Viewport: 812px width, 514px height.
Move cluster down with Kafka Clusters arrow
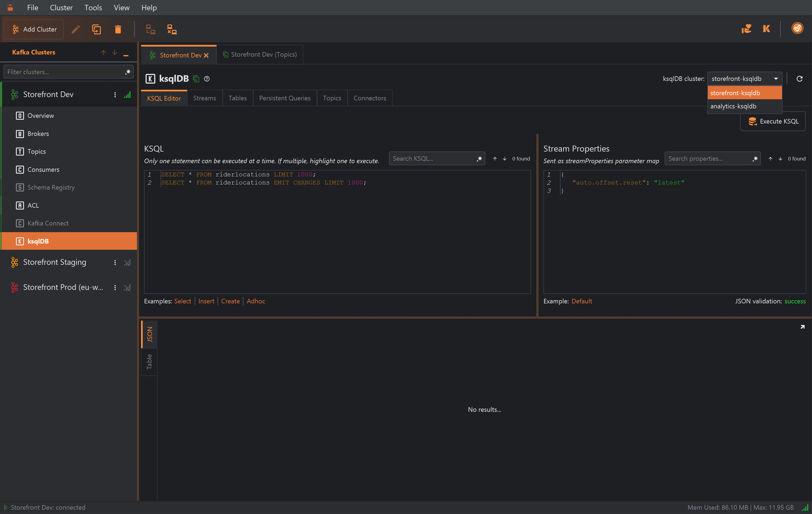pos(115,52)
